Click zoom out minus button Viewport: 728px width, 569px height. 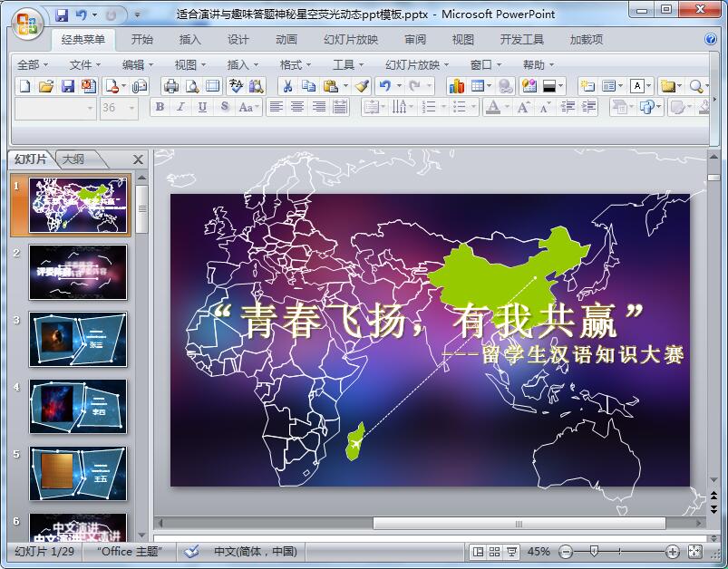tap(566, 552)
